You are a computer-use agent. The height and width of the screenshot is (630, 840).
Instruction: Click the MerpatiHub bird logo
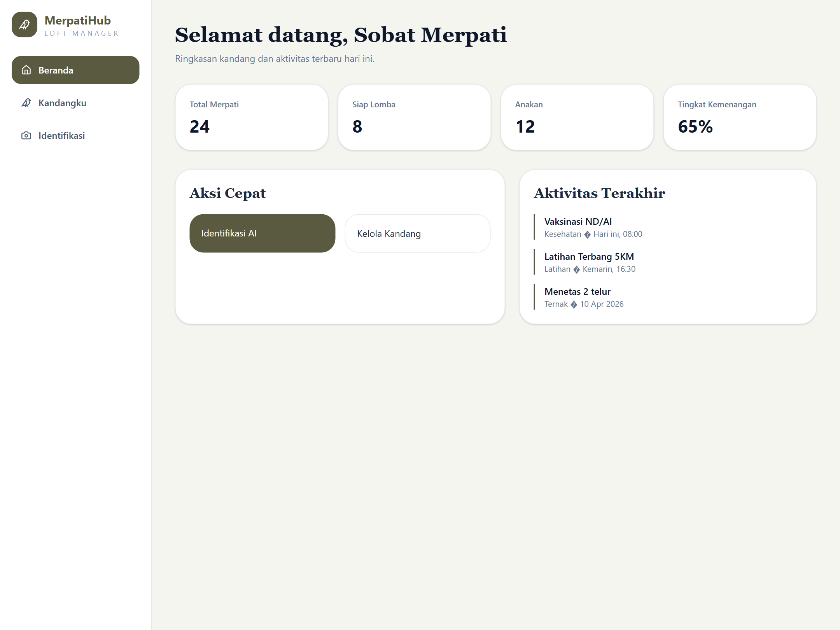(x=24, y=24)
